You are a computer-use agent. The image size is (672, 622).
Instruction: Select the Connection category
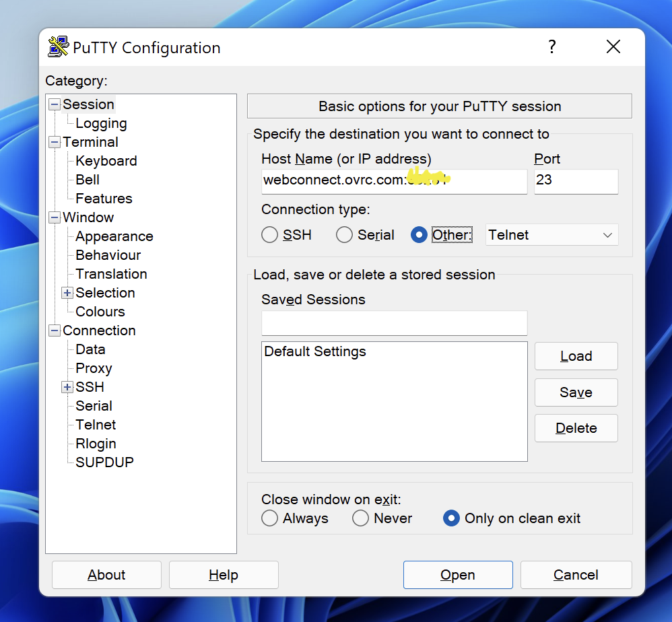click(99, 331)
